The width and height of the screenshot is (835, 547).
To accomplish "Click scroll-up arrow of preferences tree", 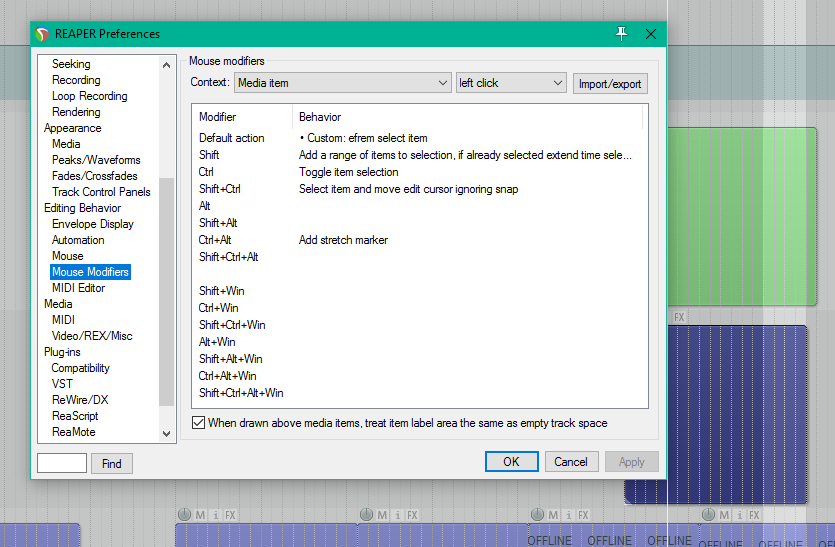I will click(166, 65).
